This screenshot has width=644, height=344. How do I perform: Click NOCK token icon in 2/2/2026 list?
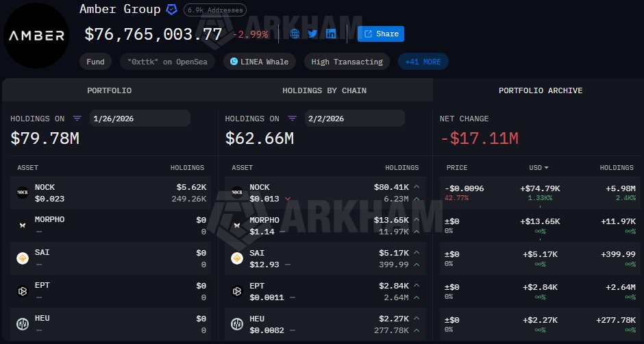pos(237,193)
